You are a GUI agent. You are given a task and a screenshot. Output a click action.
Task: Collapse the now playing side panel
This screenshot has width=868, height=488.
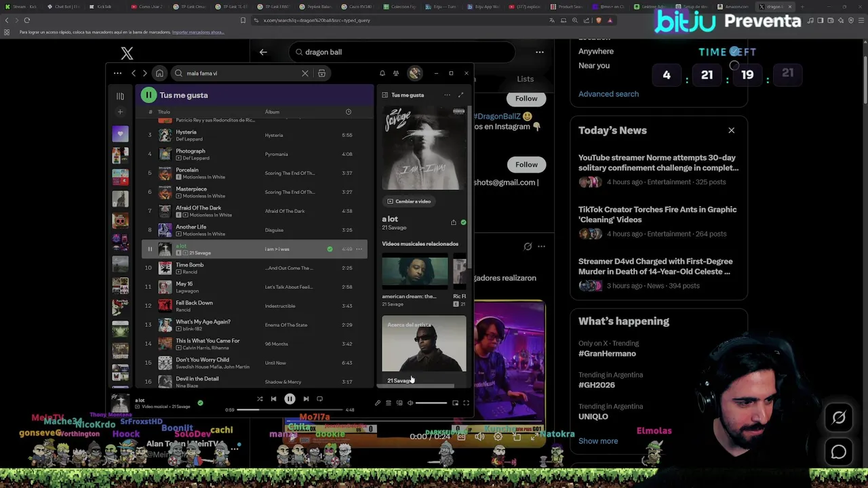384,95
